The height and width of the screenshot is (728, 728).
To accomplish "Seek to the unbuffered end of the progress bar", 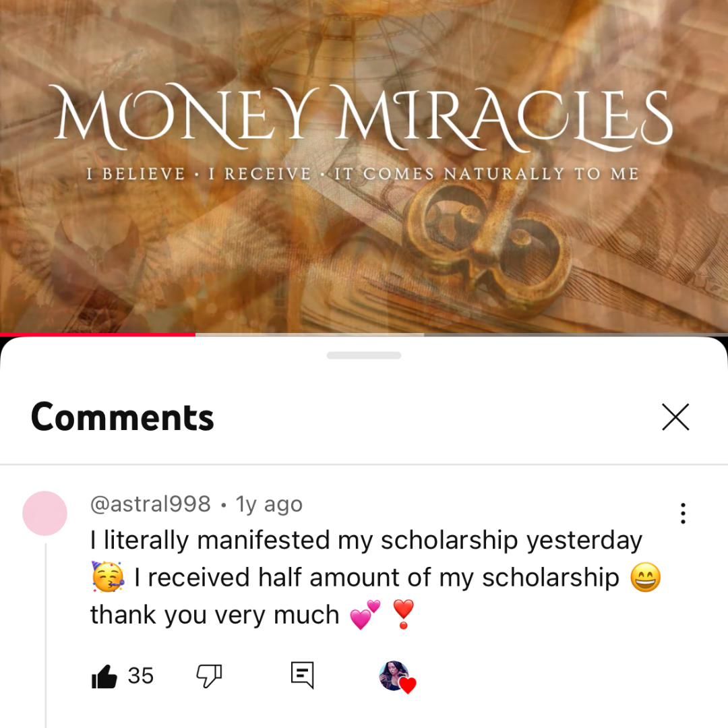I will click(x=576, y=334).
